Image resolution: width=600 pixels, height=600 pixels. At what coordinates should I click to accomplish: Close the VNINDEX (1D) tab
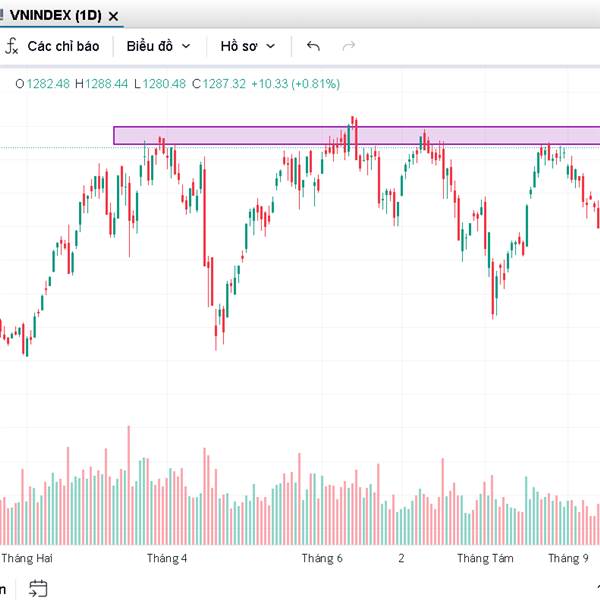point(113,16)
